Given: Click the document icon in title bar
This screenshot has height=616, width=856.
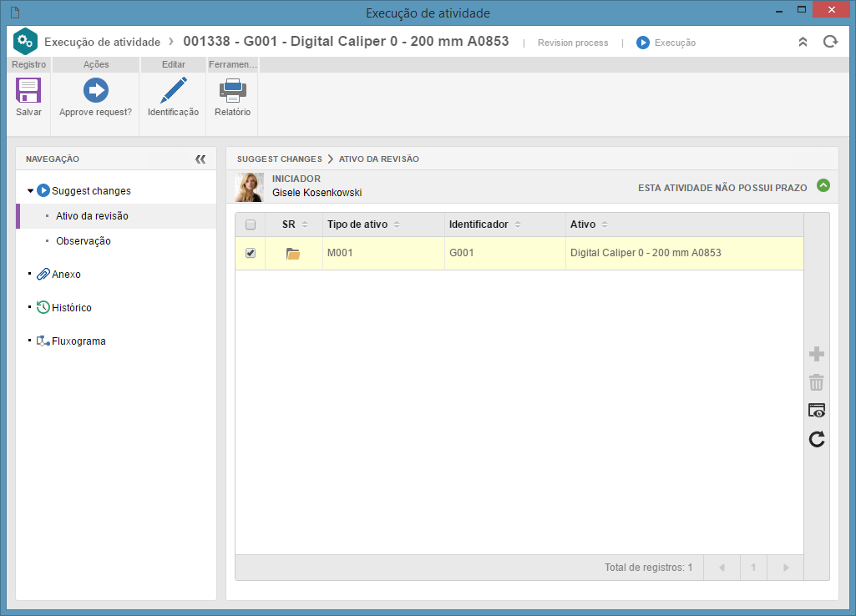Looking at the screenshot, I should 15,13.
